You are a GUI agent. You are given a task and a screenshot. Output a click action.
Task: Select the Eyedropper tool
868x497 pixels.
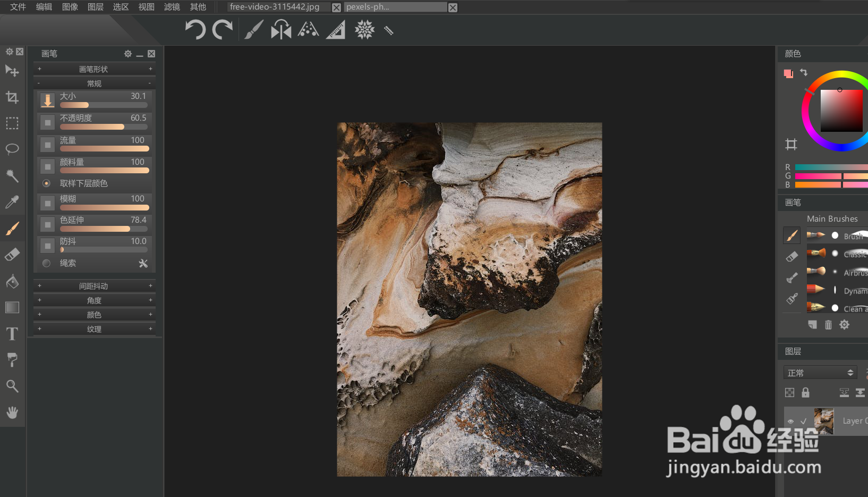pos(12,202)
